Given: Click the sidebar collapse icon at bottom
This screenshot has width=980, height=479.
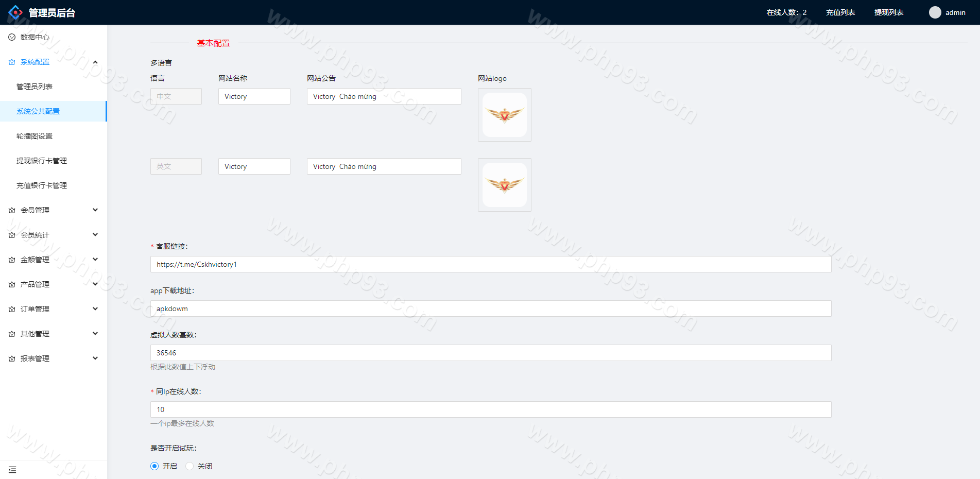Looking at the screenshot, I should click(x=12, y=470).
